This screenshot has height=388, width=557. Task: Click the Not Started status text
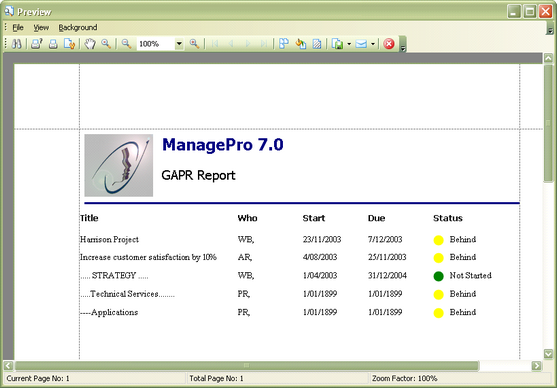click(x=470, y=275)
